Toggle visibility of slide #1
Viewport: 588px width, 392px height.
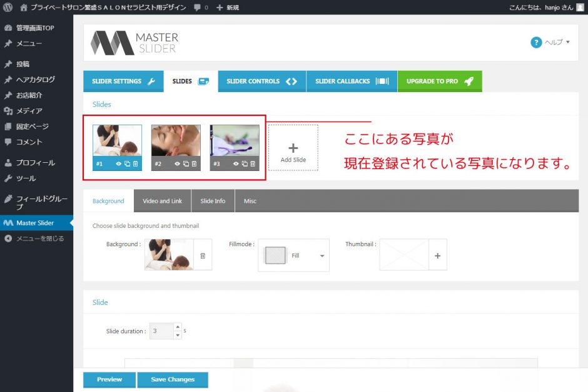[x=119, y=164]
